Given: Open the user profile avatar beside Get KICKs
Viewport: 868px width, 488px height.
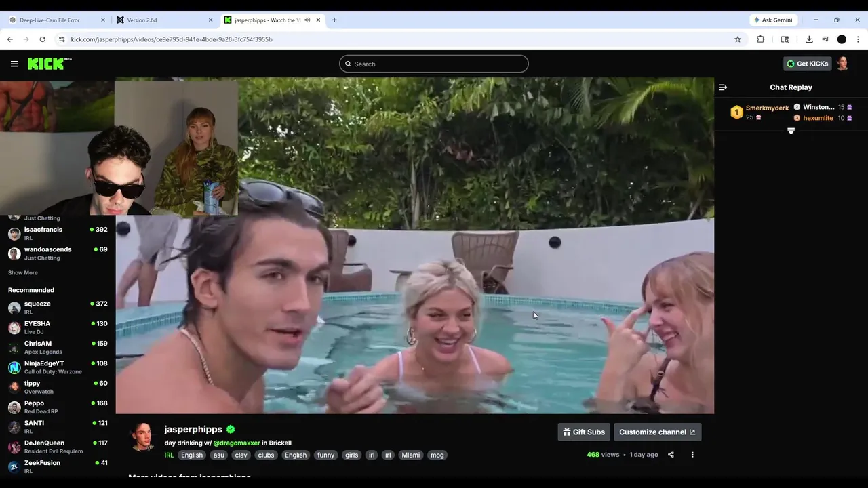Looking at the screenshot, I should (842, 64).
